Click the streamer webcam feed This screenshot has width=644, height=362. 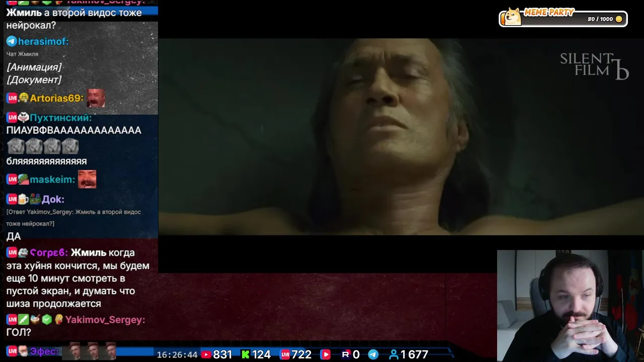click(x=571, y=306)
